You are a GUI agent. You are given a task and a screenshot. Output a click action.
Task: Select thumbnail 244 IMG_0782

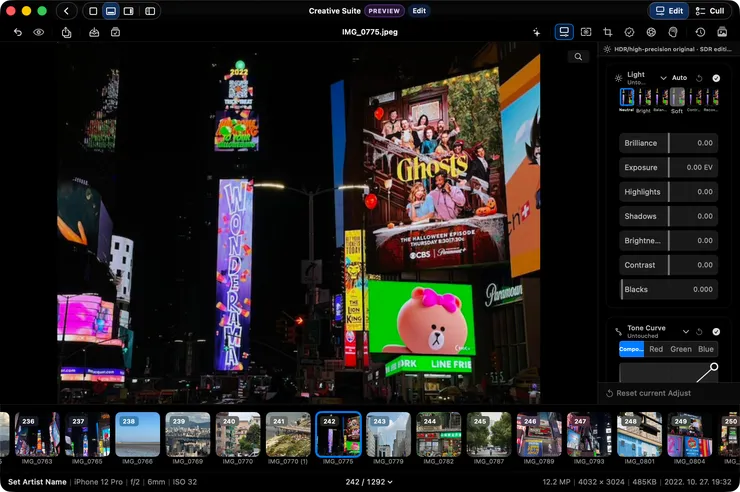click(438, 434)
